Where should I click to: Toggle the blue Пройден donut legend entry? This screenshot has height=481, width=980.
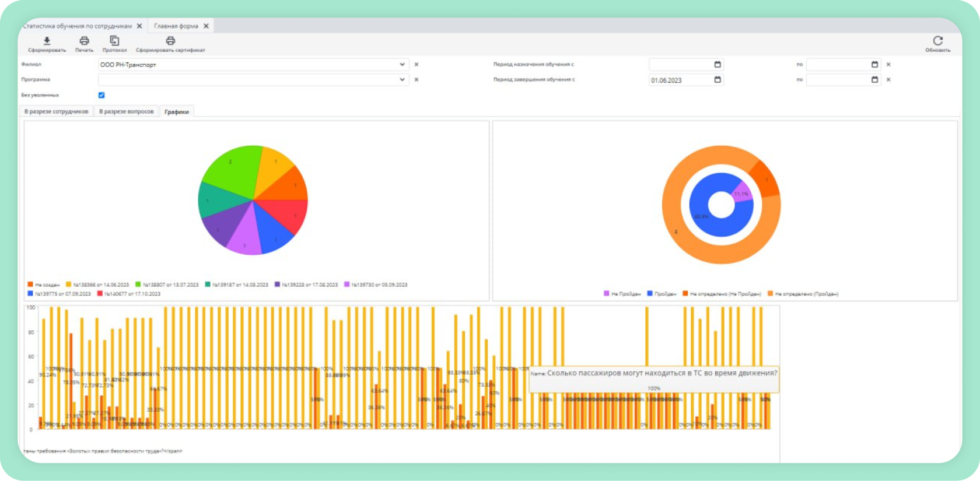pyautogui.click(x=661, y=294)
